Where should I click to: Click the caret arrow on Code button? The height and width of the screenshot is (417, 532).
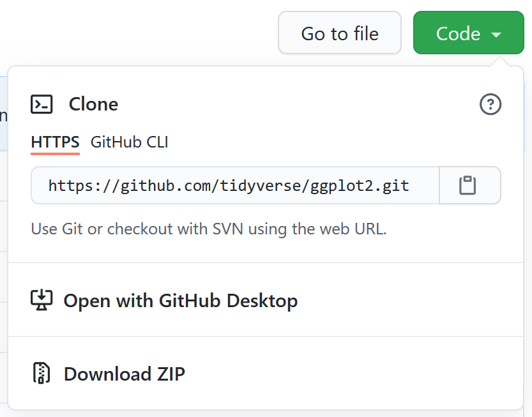[x=496, y=34]
